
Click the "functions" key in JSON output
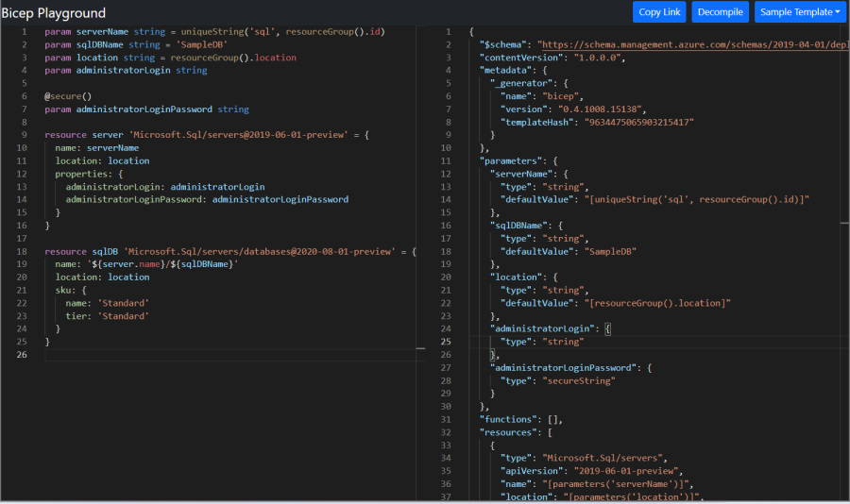(x=508, y=419)
